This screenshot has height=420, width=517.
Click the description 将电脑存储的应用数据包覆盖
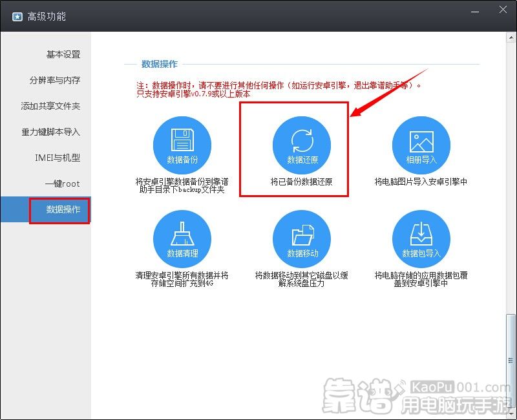pyautogui.click(x=421, y=279)
